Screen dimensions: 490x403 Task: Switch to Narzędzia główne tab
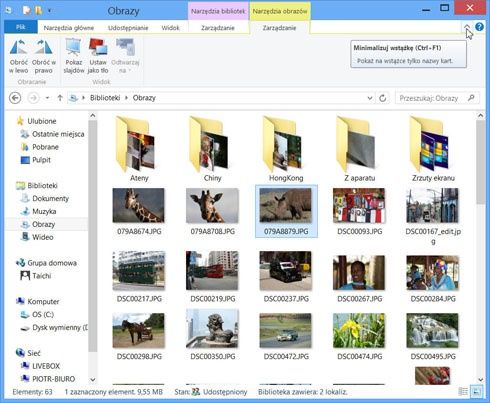(69, 28)
